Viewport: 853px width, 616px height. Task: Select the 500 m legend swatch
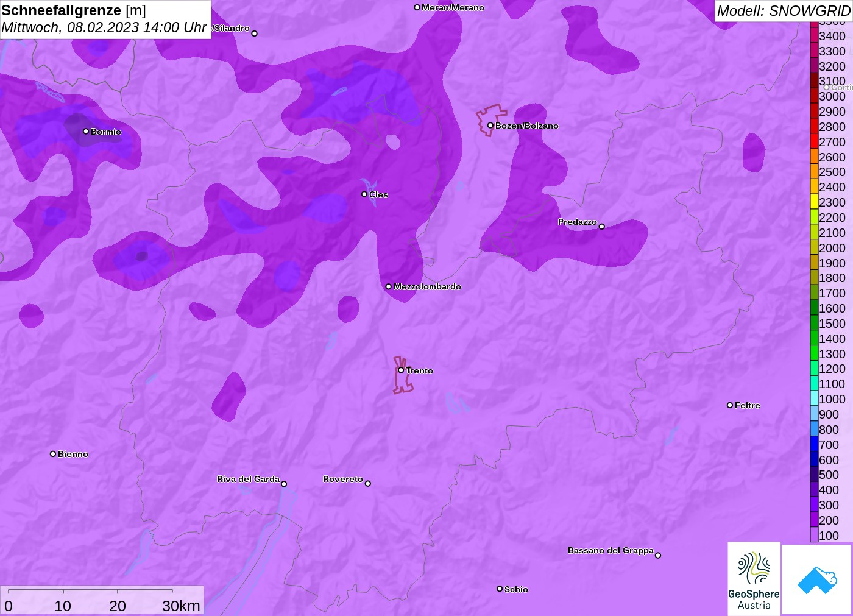point(814,474)
